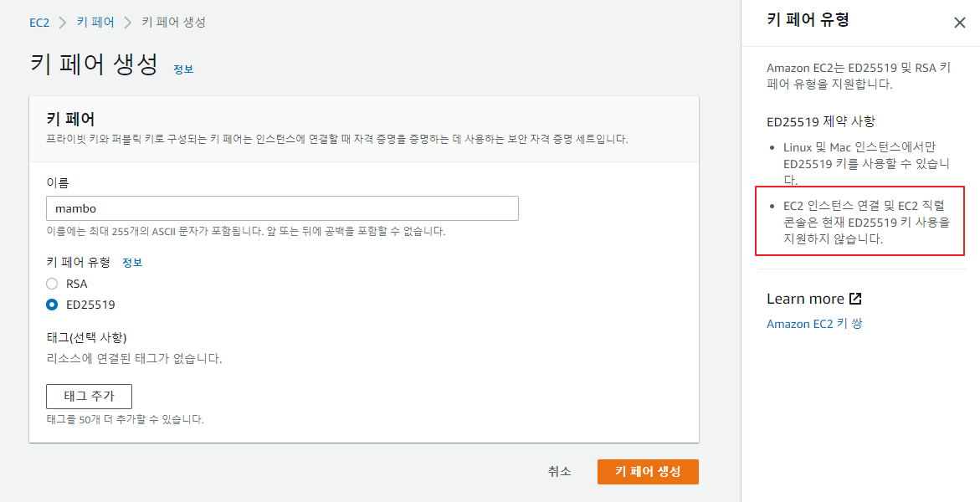This screenshot has width=980, height=502.
Task: Click the orange 키 페어 생성 button
Action: click(648, 472)
